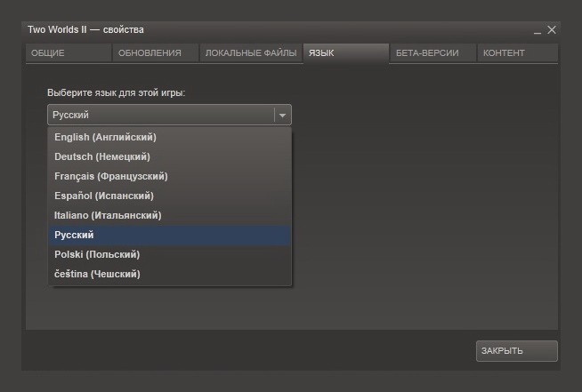
Task: Select Français (Французский) option
Action: click(x=170, y=176)
